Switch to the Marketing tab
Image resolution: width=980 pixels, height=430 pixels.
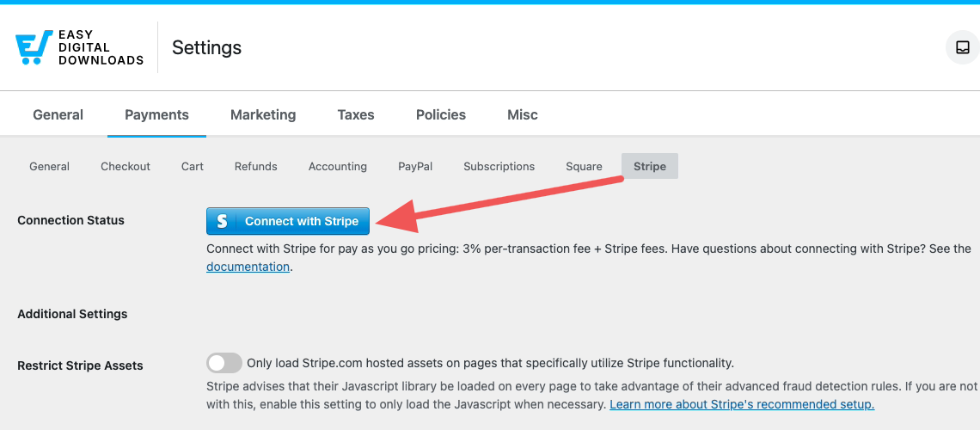(x=263, y=115)
